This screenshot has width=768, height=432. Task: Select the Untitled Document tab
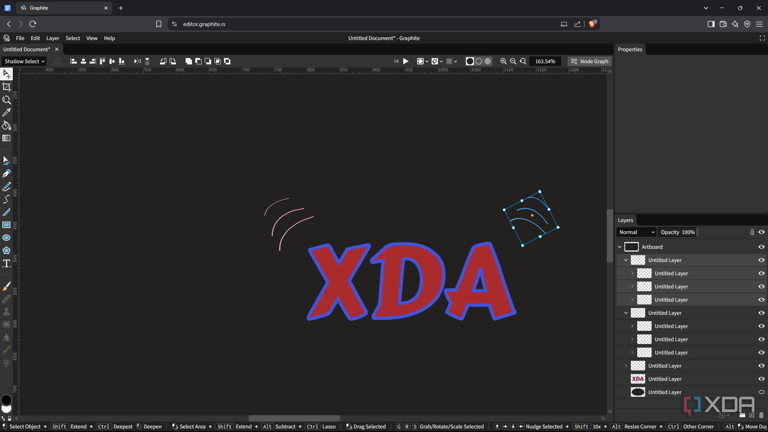point(26,49)
